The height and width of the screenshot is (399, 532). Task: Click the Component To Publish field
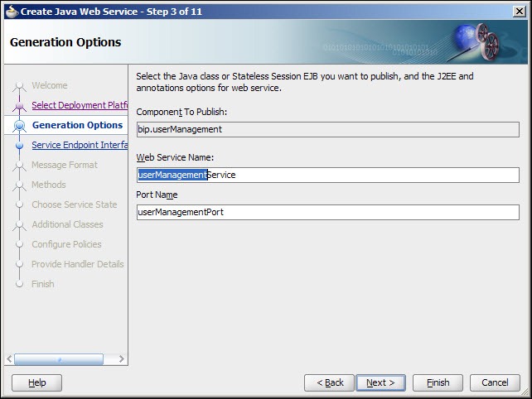(328, 129)
